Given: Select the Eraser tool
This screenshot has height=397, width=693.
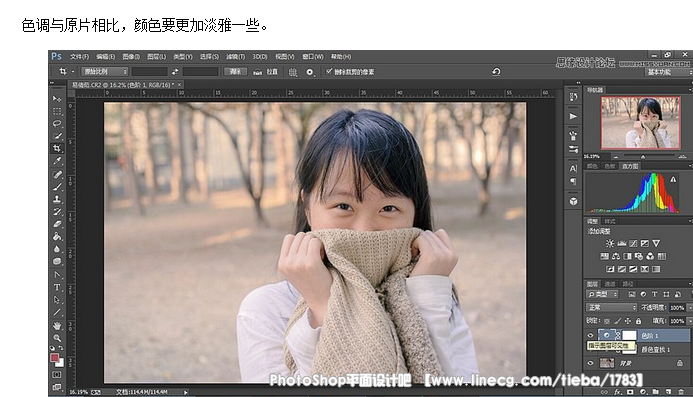Looking at the screenshot, I should tap(57, 224).
